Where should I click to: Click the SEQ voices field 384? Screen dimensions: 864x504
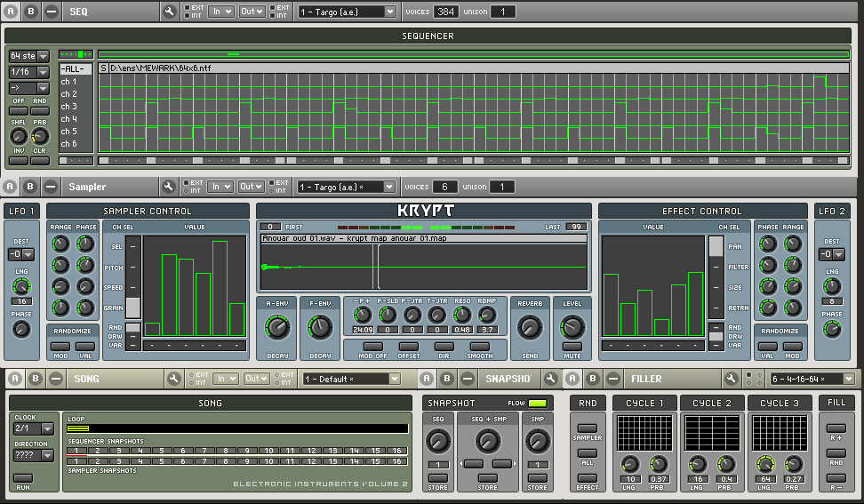point(445,12)
